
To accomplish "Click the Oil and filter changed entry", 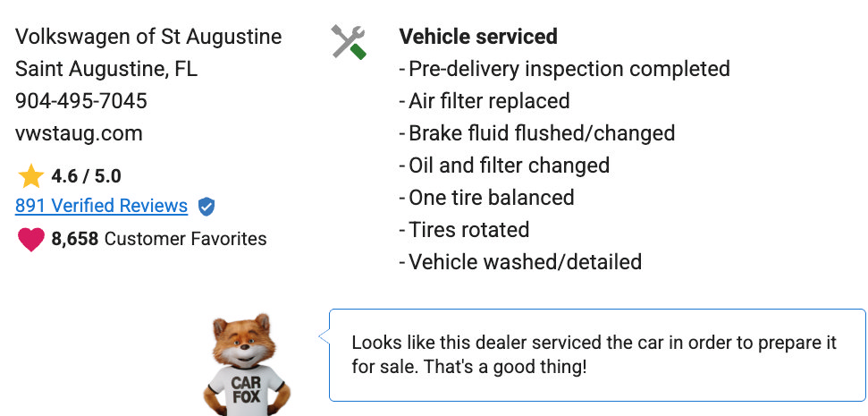I will [504, 166].
